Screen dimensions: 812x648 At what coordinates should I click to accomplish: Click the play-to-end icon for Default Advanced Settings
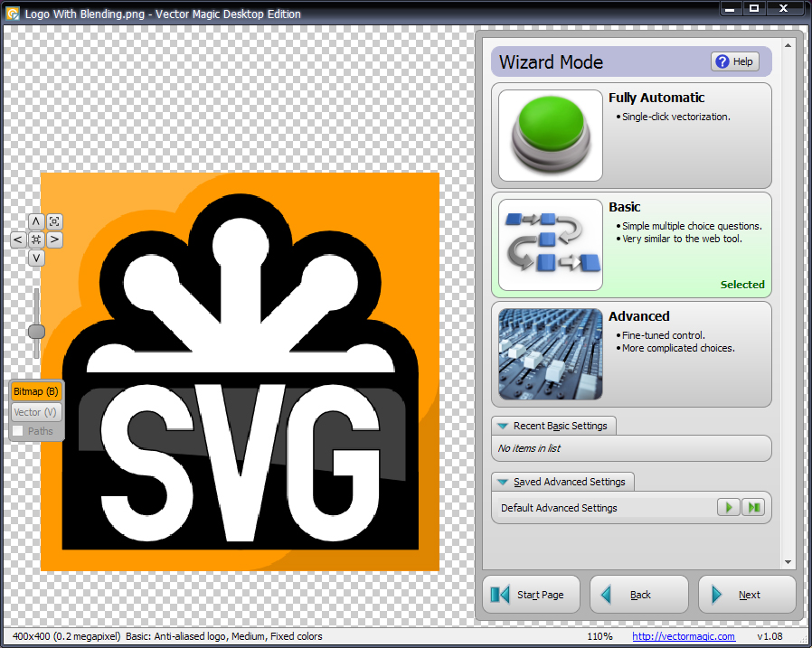coord(753,507)
